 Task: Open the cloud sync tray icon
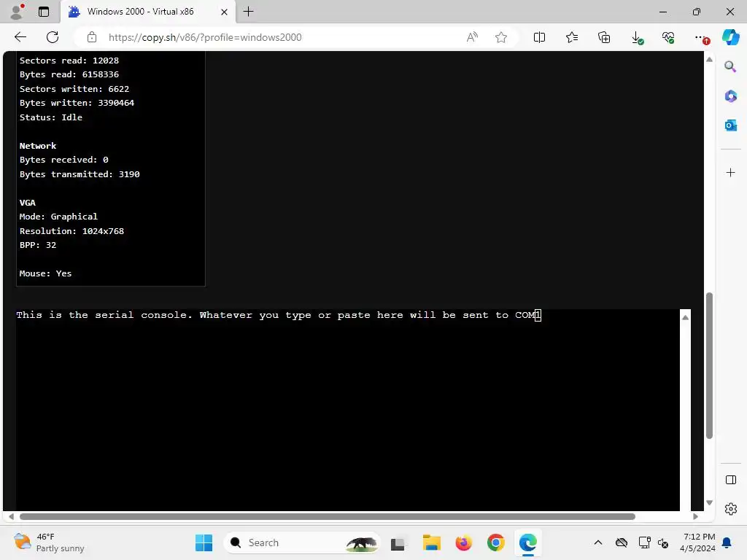(x=622, y=542)
